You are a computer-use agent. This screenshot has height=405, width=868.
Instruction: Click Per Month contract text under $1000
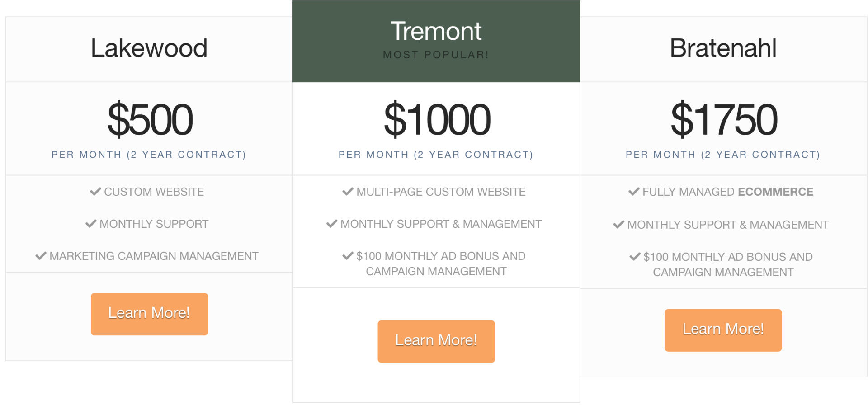[x=436, y=155]
